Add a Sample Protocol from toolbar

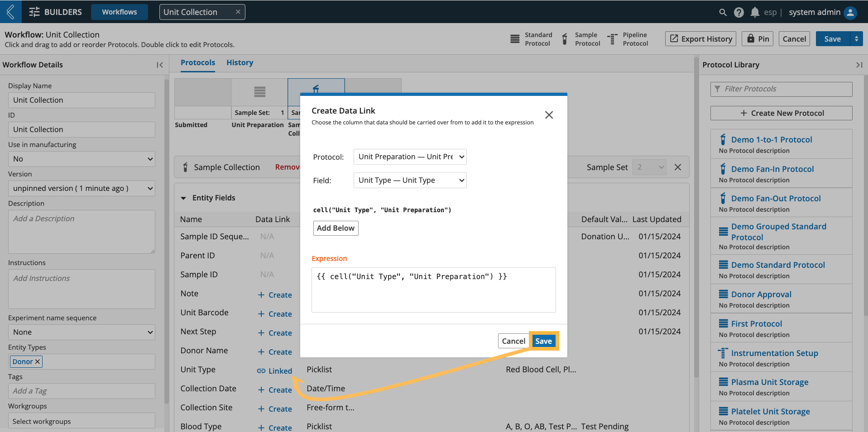click(x=581, y=39)
